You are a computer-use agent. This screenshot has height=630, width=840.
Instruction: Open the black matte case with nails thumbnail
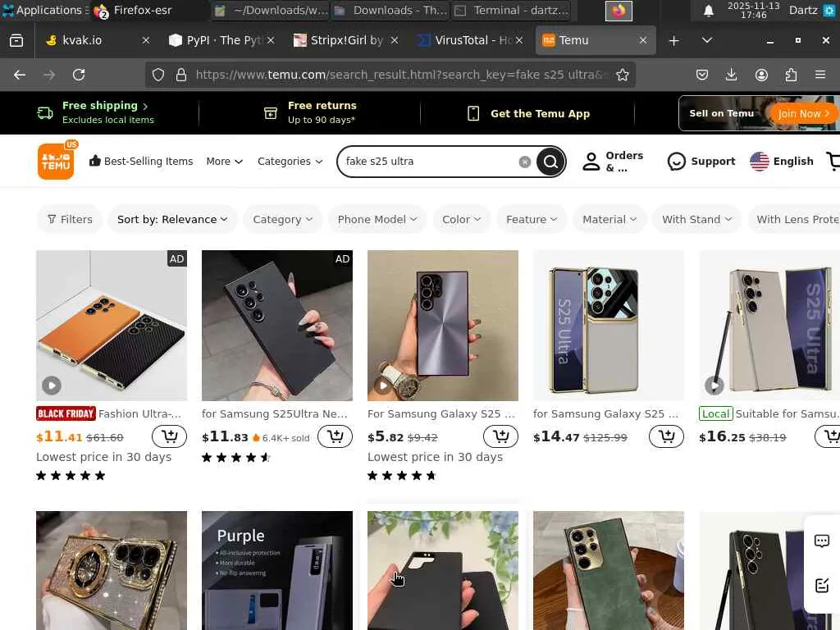coord(277,325)
